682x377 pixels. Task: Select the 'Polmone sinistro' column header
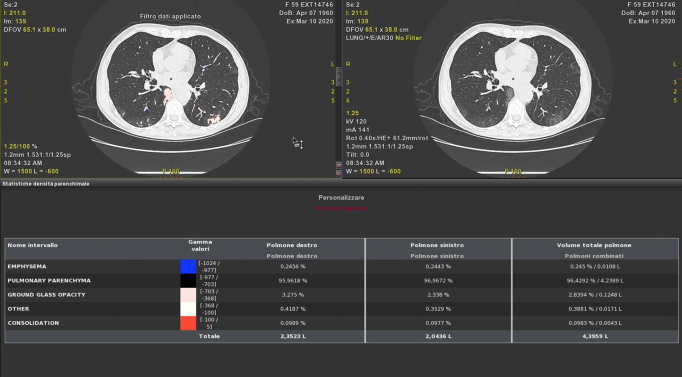click(x=437, y=245)
